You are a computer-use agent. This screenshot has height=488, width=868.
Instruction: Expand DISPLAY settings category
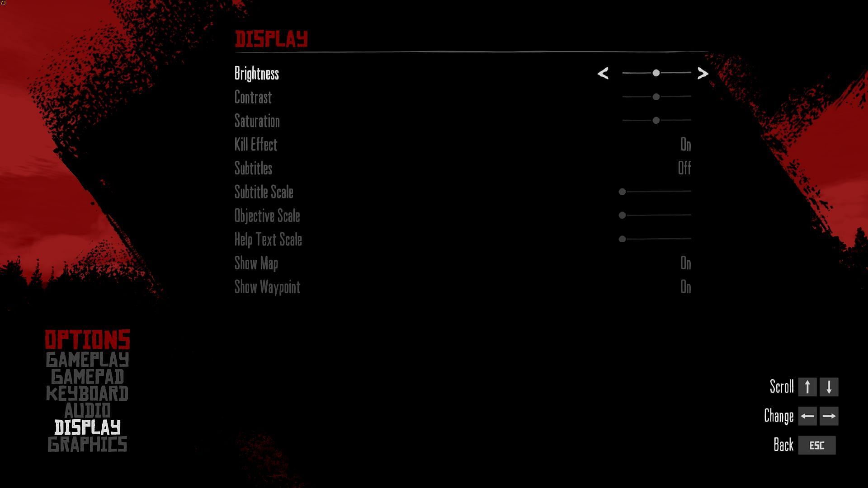click(87, 427)
